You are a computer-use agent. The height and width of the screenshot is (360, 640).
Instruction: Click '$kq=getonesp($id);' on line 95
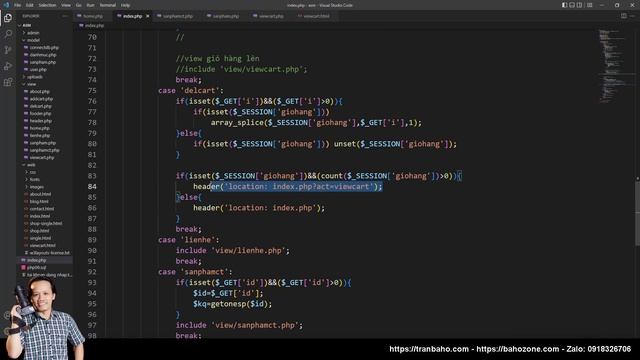(233, 304)
